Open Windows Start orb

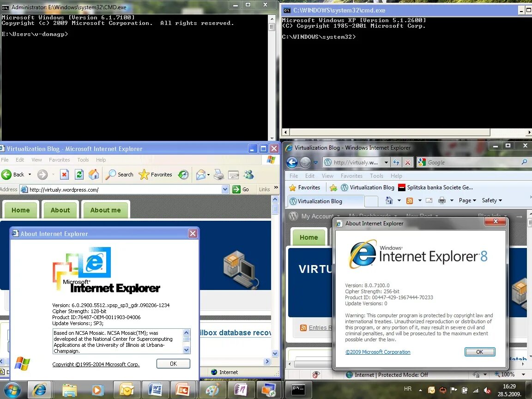pos(12,390)
